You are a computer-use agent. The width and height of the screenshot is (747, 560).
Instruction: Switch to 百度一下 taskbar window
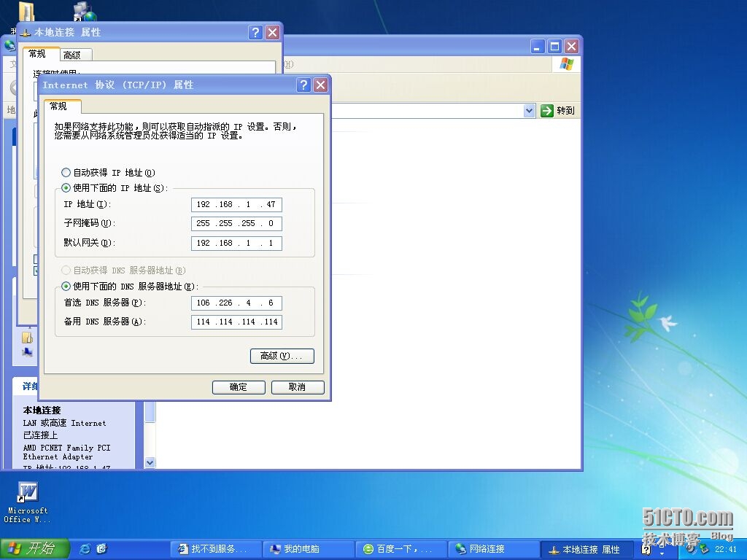coord(401,549)
